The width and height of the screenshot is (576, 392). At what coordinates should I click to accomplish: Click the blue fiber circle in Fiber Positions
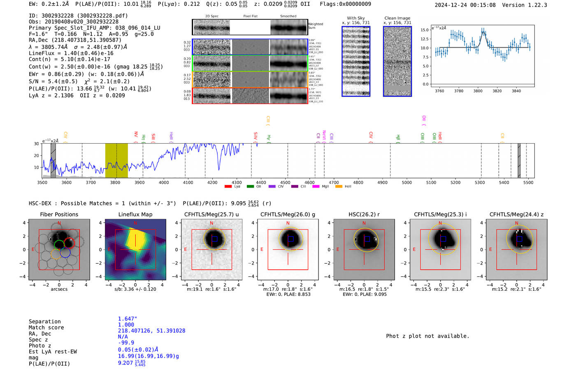click(65, 253)
